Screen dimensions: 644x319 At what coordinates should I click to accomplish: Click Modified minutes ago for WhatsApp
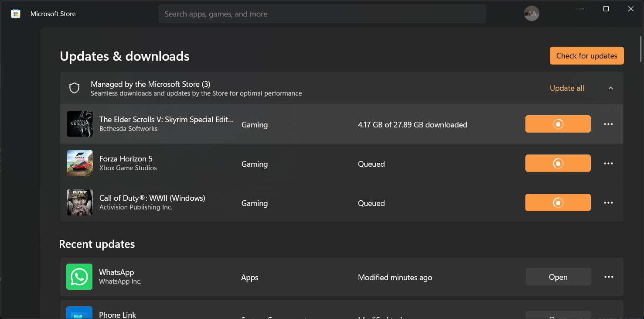pos(395,278)
